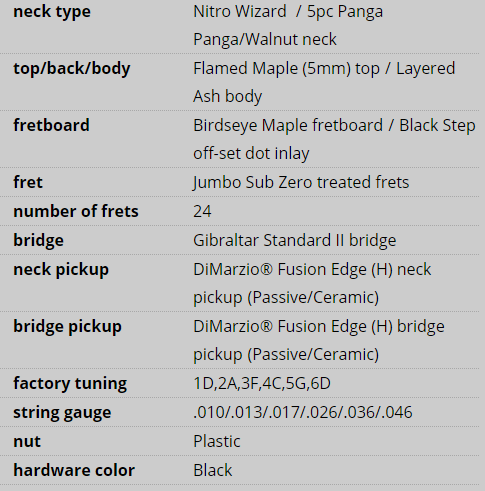Click the 'bridge pickup' row label

(x=67, y=327)
